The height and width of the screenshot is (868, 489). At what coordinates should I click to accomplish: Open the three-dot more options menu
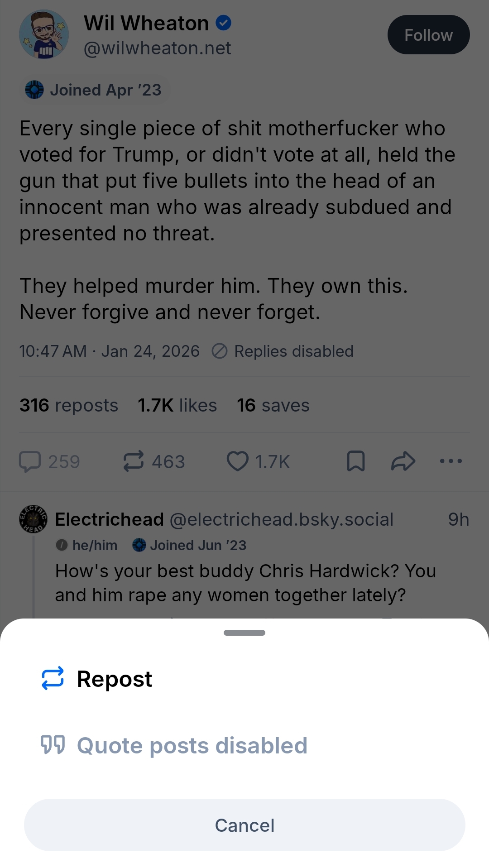pyautogui.click(x=451, y=461)
